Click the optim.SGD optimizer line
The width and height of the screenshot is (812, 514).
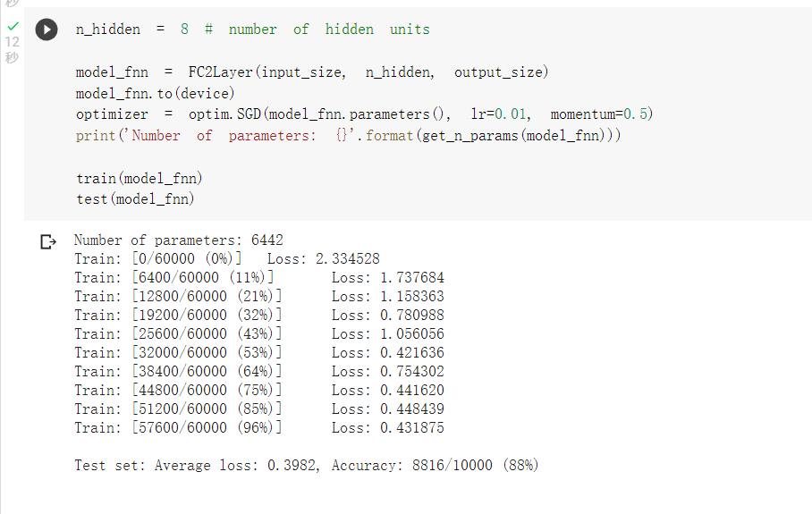[x=364, y=114]
